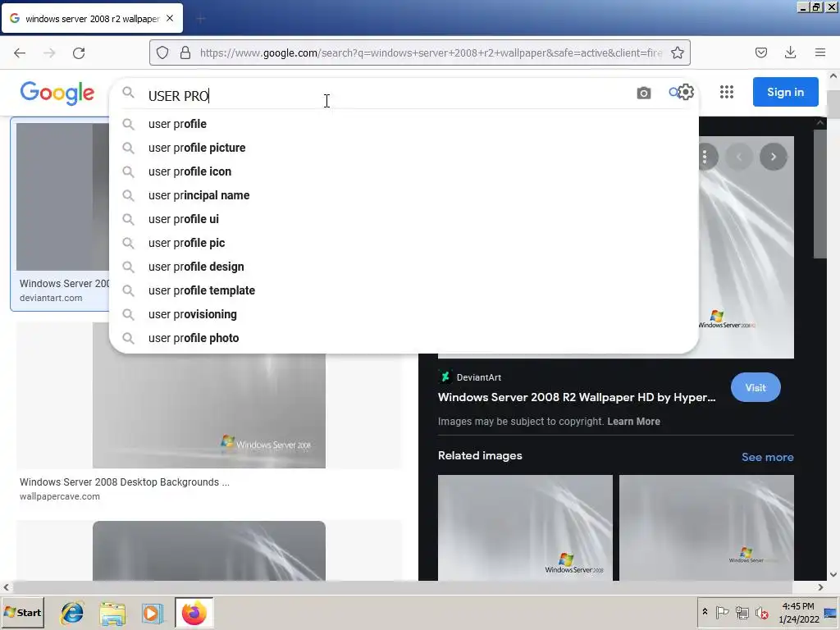Go to next image with right chevron
Image resolution: width=840 pixels, height=630 pixels.
click(773, 157)
